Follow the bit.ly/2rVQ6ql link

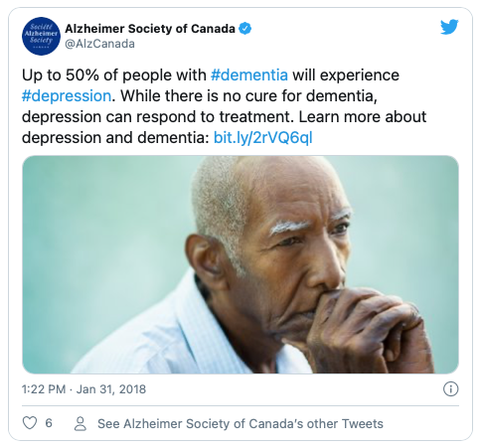pos(262,138)
